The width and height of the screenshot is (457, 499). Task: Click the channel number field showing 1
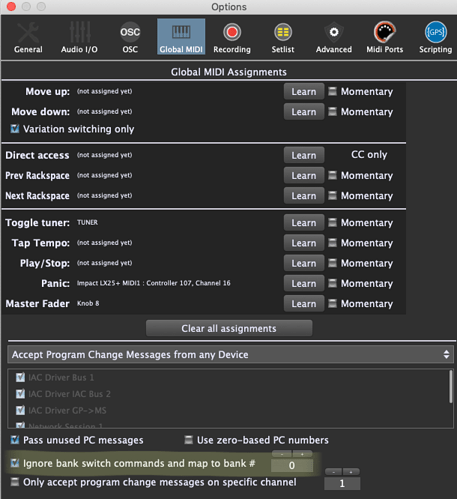point(342,483)
